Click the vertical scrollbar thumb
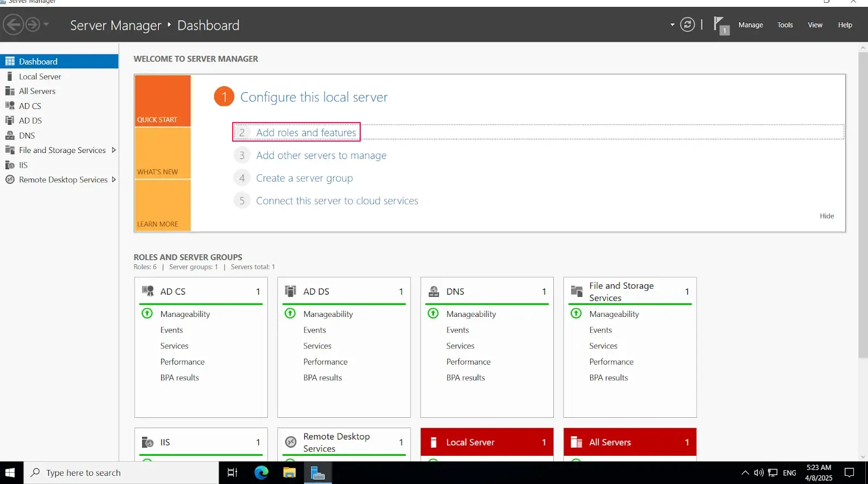 [863, 205]
